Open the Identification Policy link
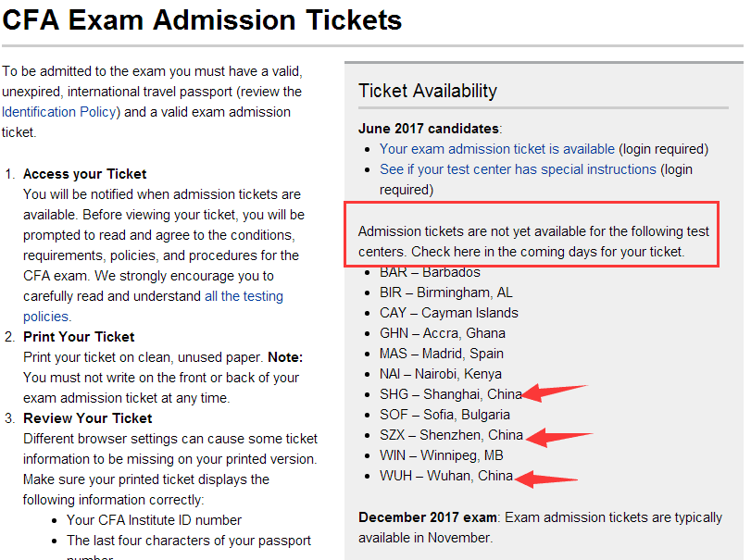 (x=59, y=112)
